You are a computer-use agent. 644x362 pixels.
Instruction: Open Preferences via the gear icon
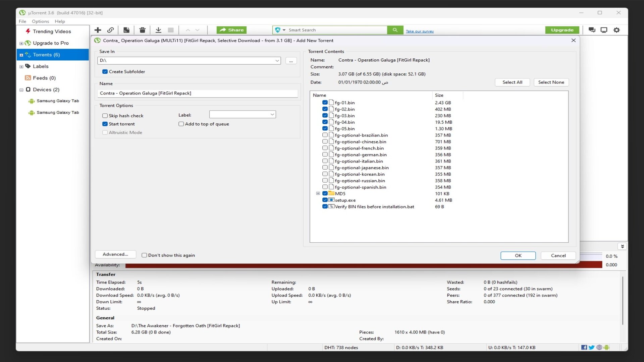(616, 30)
